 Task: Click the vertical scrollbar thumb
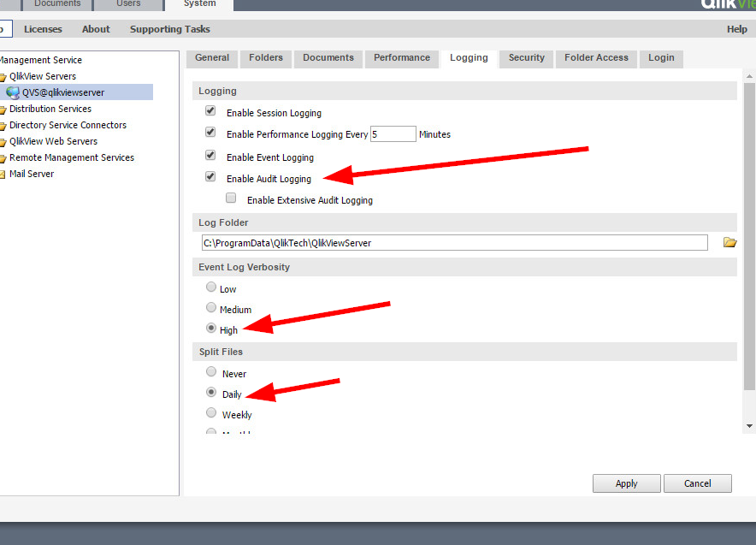click(749, 236)
